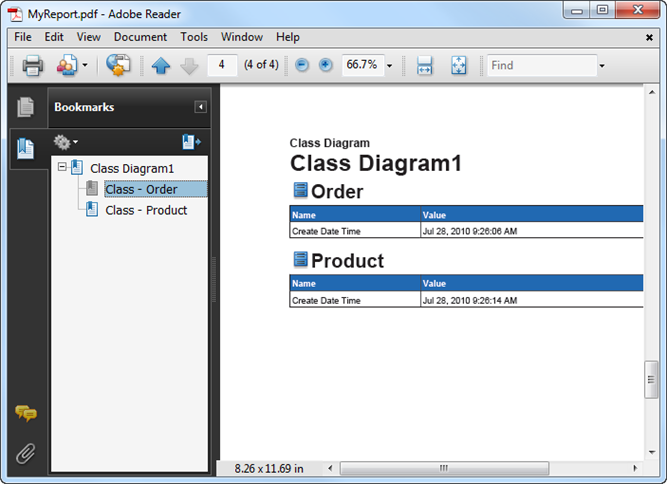667x484 pixels.
Task: Open the Window menu
Action: pyautogui.click(x=242, y=37)
